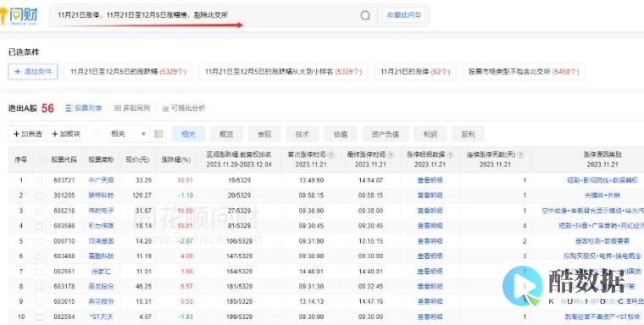Click ranking cell 19/5329
644x325 pixels.
tap(239, 180)
